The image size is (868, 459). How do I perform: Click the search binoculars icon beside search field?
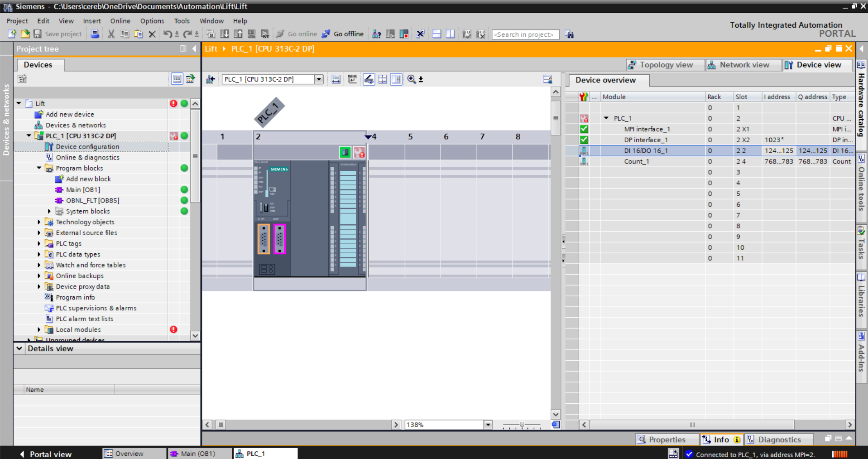(x=569, y=34)
